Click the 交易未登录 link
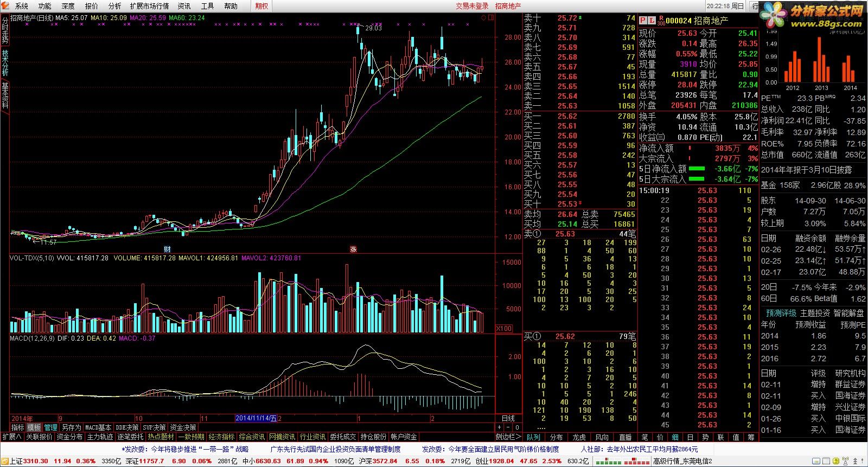This screenshot has width=868, height=467. [472, 6]
